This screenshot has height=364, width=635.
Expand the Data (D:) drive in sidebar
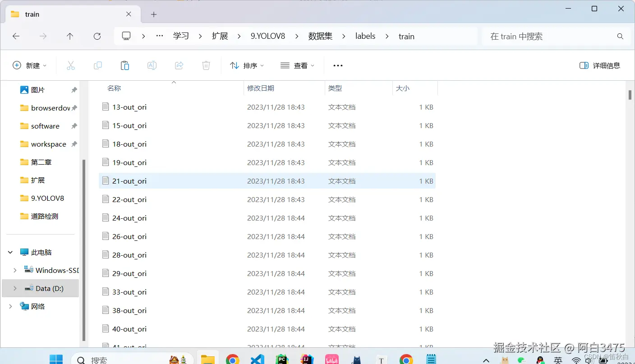click(x=14, y=288)
